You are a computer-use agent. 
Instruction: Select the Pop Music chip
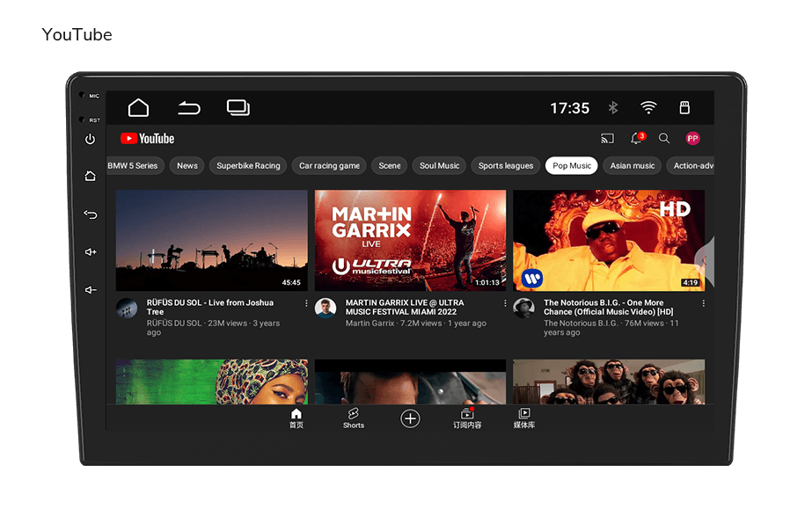572,165
